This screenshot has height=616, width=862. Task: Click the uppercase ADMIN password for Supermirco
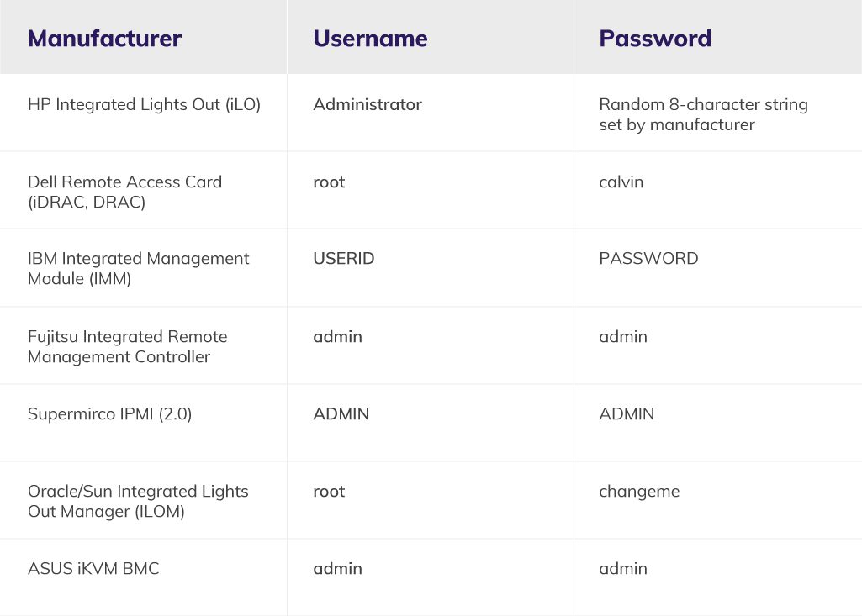(627, 414)
